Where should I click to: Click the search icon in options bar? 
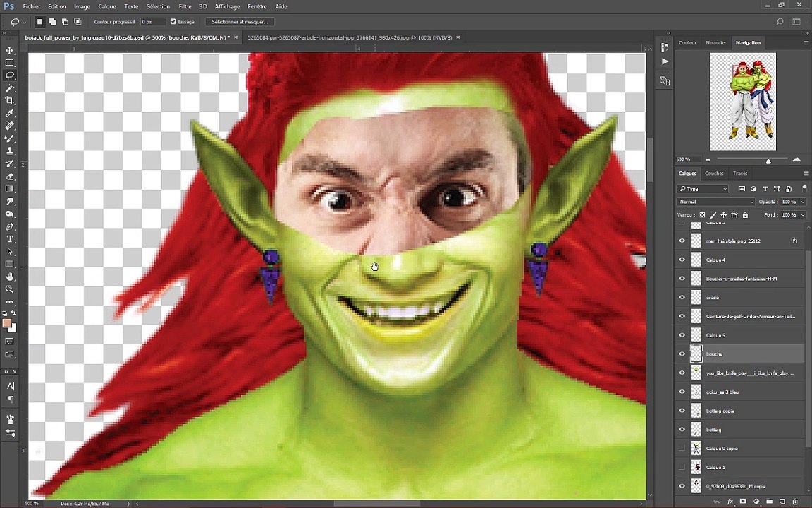[780, 22]
